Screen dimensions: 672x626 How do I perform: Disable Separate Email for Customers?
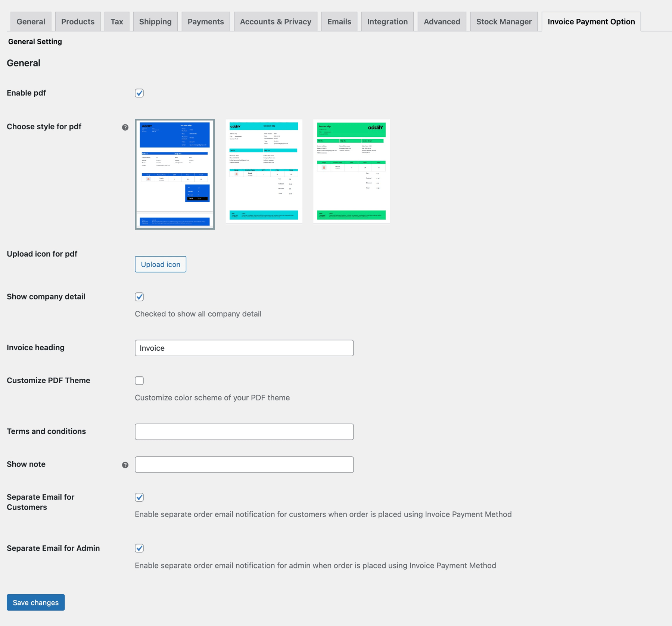coord(139,497)
